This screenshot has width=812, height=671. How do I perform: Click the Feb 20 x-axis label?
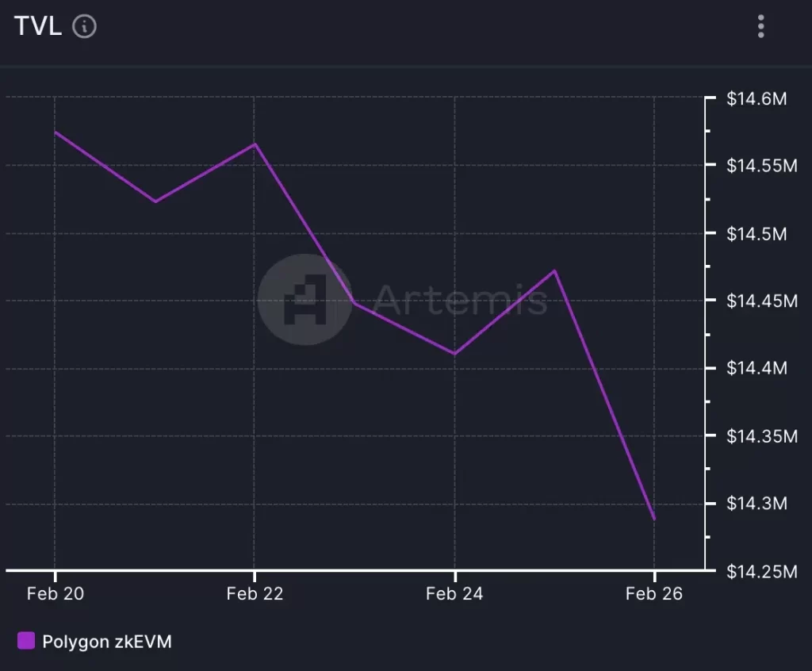click(x=55, y=594)
